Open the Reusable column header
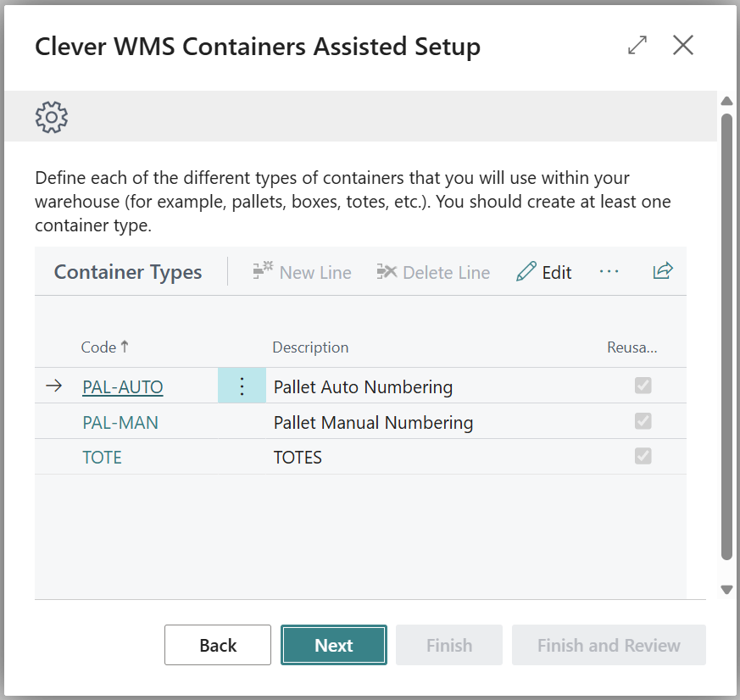This screenshot has width=740, height=700. [x=632, y=347]
